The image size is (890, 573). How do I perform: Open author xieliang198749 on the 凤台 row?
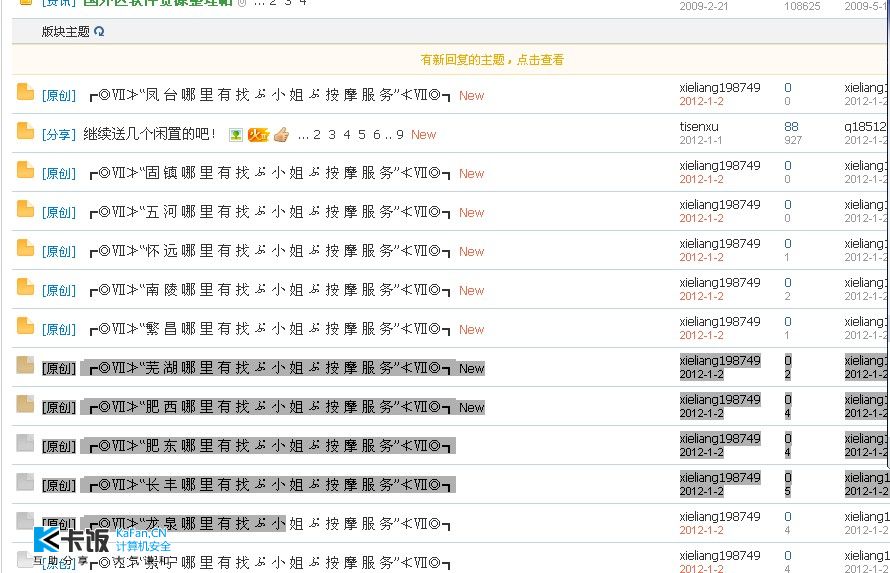tap(720, 88)
